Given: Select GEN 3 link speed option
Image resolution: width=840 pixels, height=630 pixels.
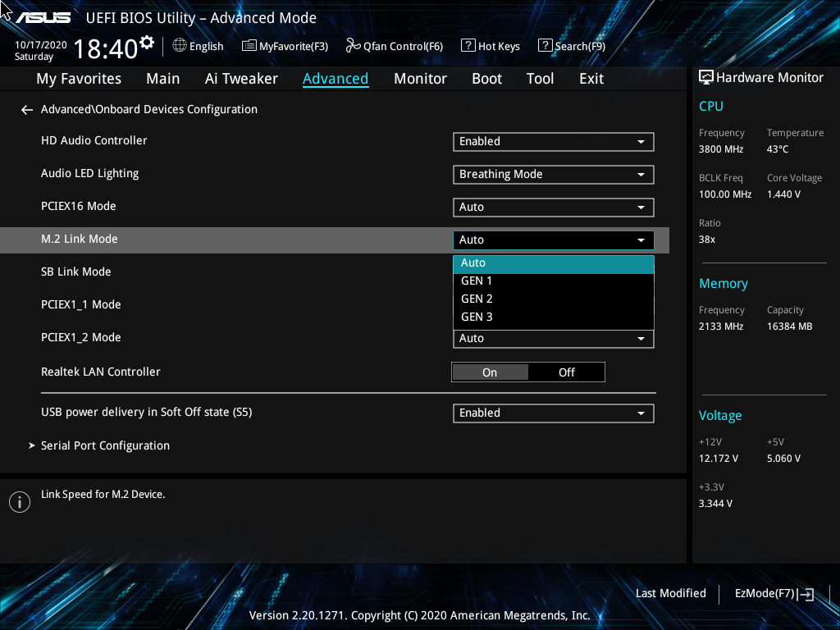Looking at the screenshot, I should point(554,317).
